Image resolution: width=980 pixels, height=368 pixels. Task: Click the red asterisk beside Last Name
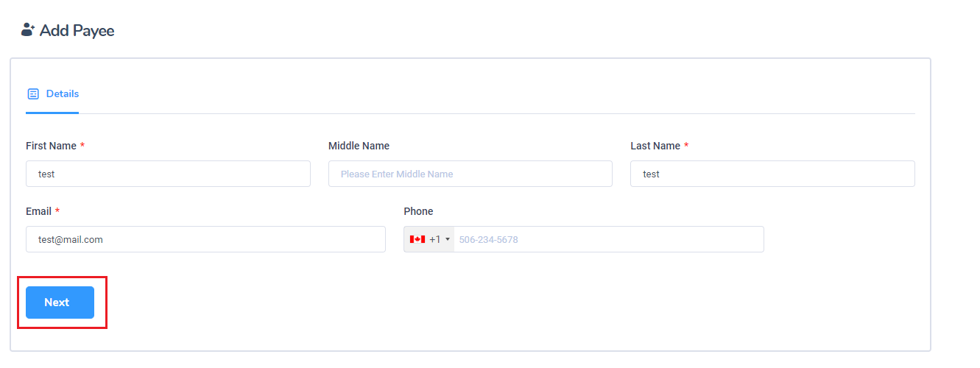tap(686, 146)
